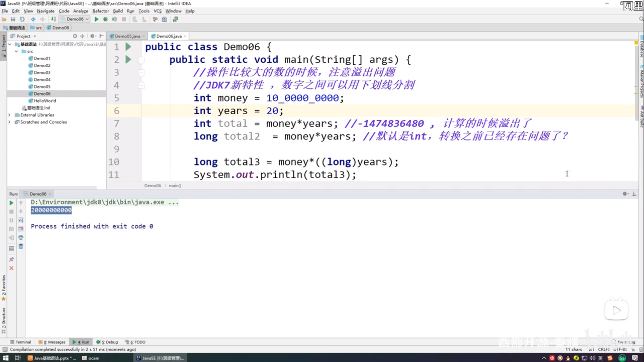Toggle fold marker on line 2 gutter

141,60
